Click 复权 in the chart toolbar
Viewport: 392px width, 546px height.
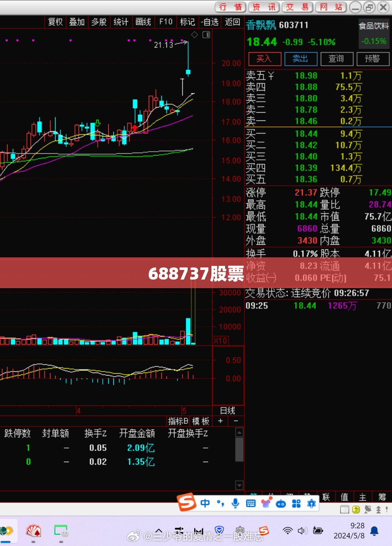click(55, 22)
